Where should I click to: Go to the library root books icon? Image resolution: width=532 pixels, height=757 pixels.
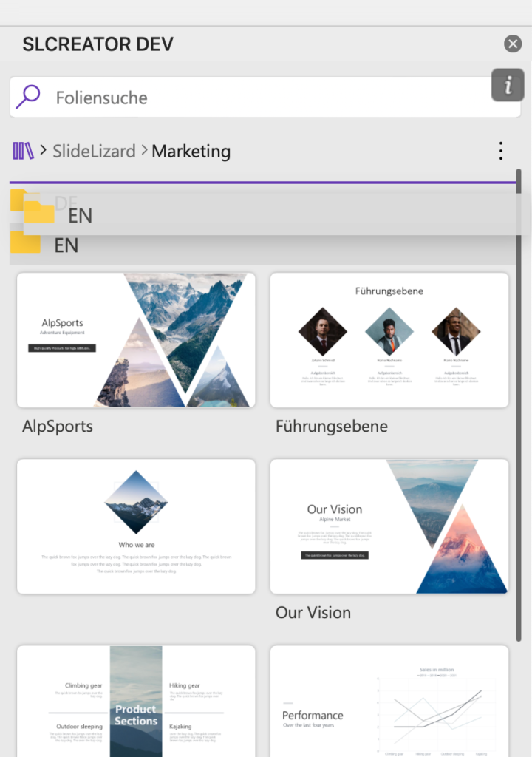23,151
